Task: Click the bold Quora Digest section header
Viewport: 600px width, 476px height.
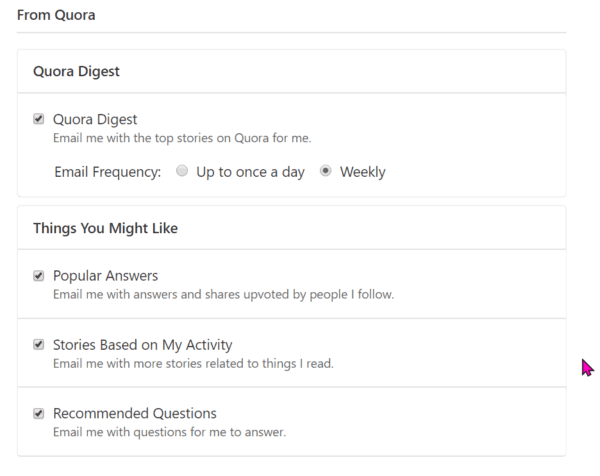Action: pyautogui.click(x=77, y=71)
